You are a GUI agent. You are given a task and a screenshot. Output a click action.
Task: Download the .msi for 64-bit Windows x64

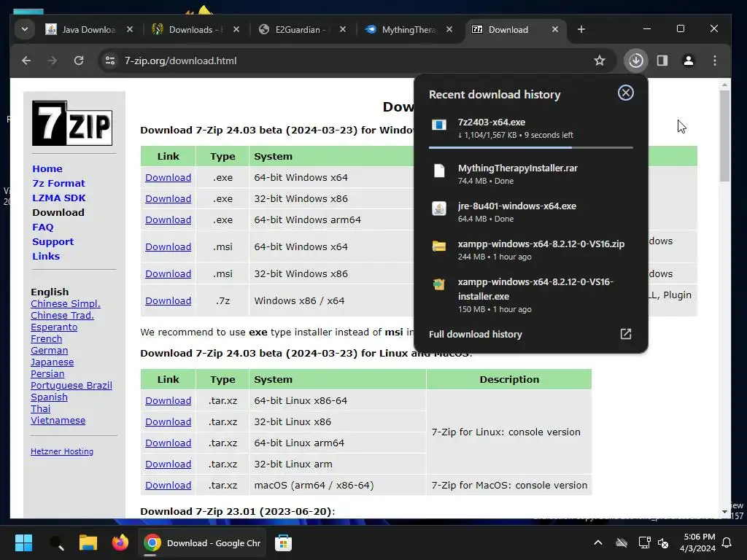click(x=169, y=246)
